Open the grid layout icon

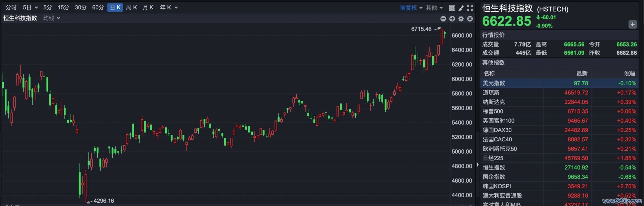pos(452,8)
